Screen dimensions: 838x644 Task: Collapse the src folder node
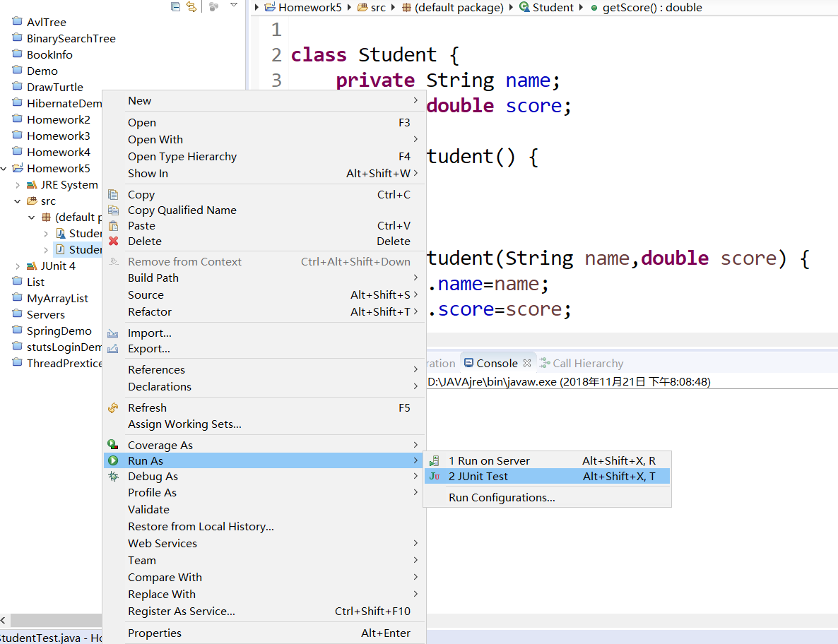(x=18, y=201)
